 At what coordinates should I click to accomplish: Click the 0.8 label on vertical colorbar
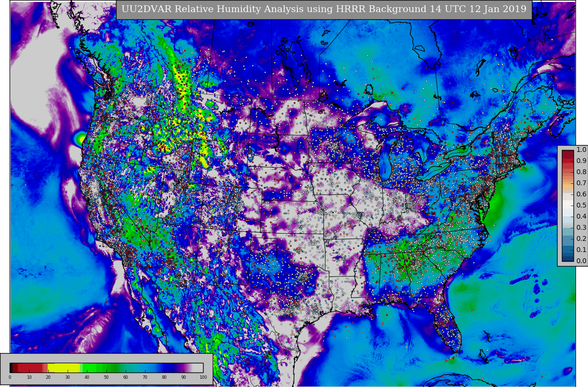click(581, 172)
